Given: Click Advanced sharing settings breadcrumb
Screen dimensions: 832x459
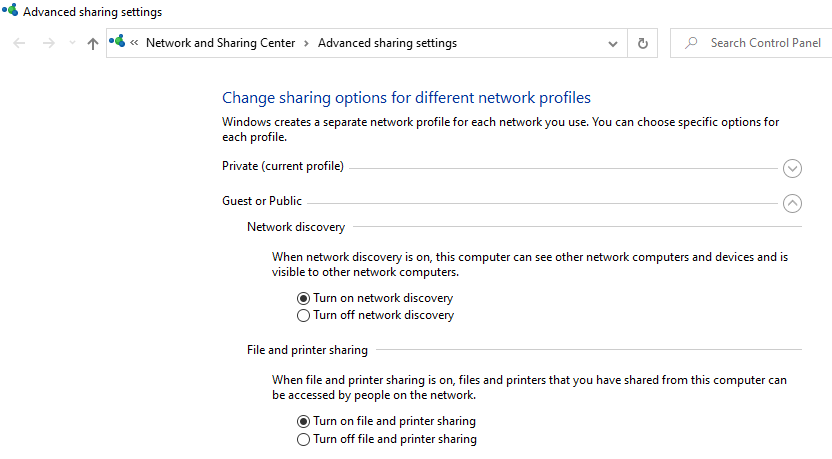Looking at the screenshot, I should coord(387,43).
